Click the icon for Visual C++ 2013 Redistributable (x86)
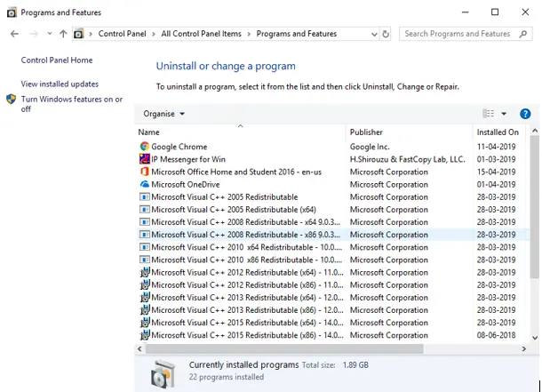Image resolution: width=542 pixels, height=392 pixels. click(145, 310)
